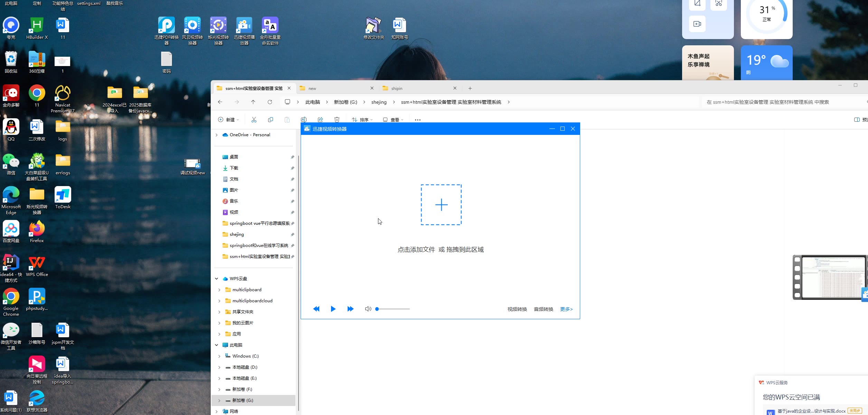Open the 排序 sort dropdown

point(362,120)
